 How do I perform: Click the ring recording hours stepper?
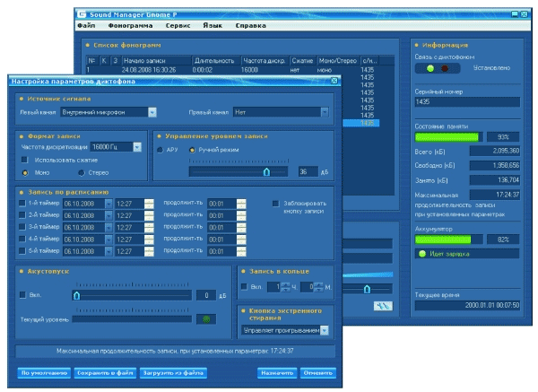click(285, 287)
